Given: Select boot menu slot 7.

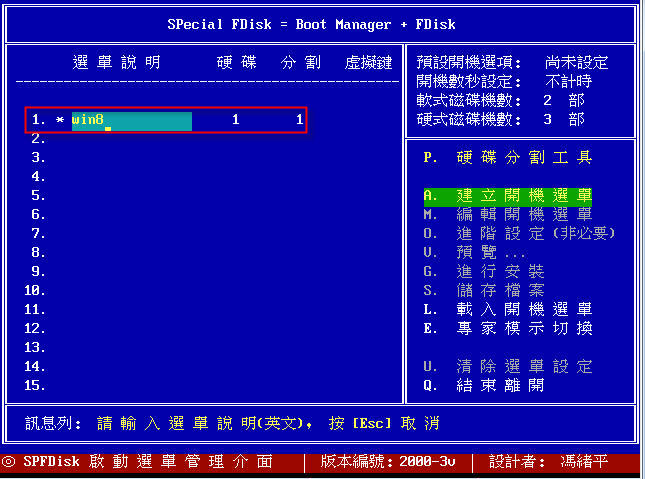Looking at the screenshot, I should pyautogui.click(x=38, y=233).
